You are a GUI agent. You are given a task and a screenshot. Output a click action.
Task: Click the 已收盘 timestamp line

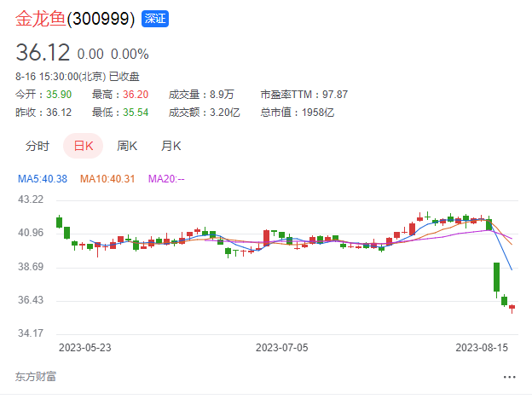(78, 77)
